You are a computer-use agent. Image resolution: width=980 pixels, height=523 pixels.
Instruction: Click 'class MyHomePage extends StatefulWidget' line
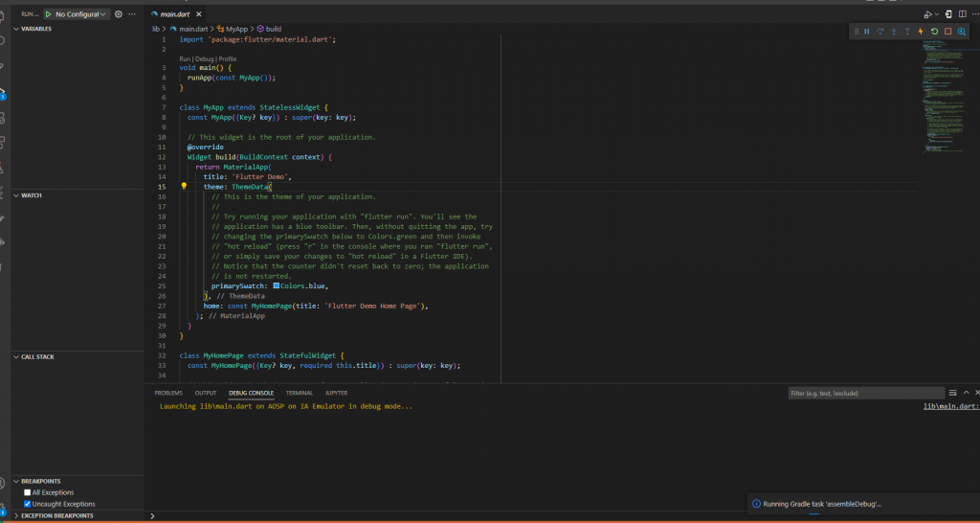[262, 355]
